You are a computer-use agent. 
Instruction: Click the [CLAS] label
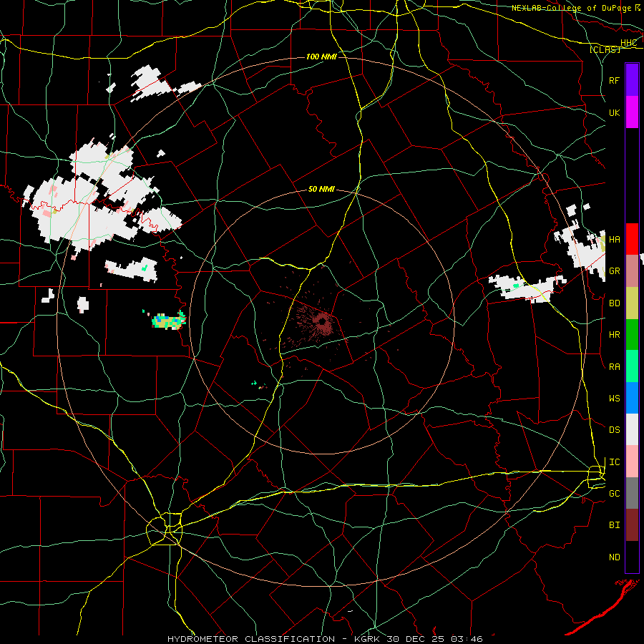(605, 49)
